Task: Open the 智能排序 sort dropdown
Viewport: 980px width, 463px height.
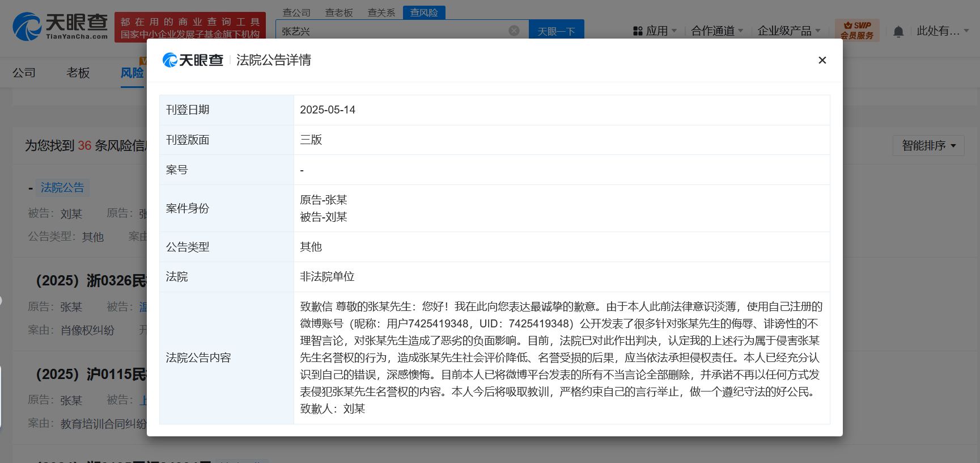Action: [928, 146]
